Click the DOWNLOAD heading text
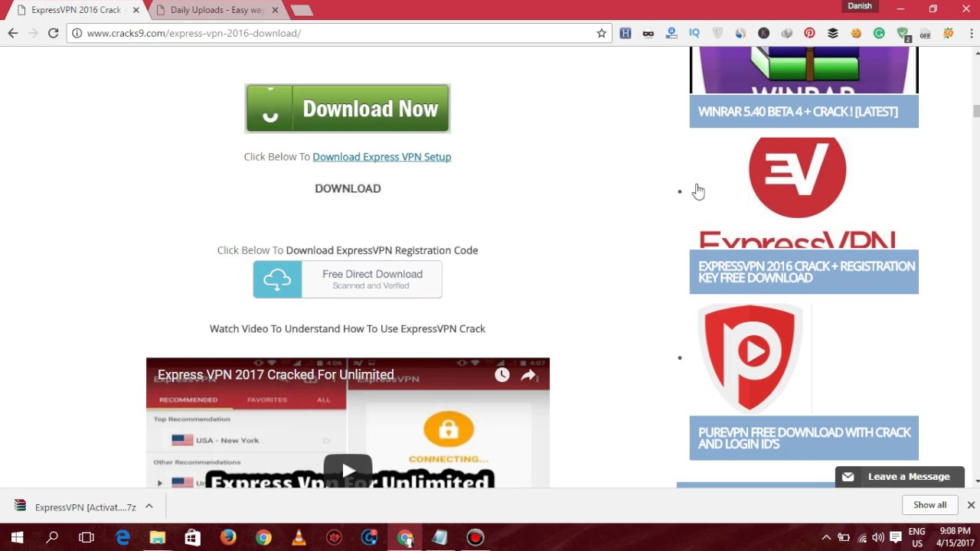This screenshot has width=980, height=551. click(x=348, y=188)
